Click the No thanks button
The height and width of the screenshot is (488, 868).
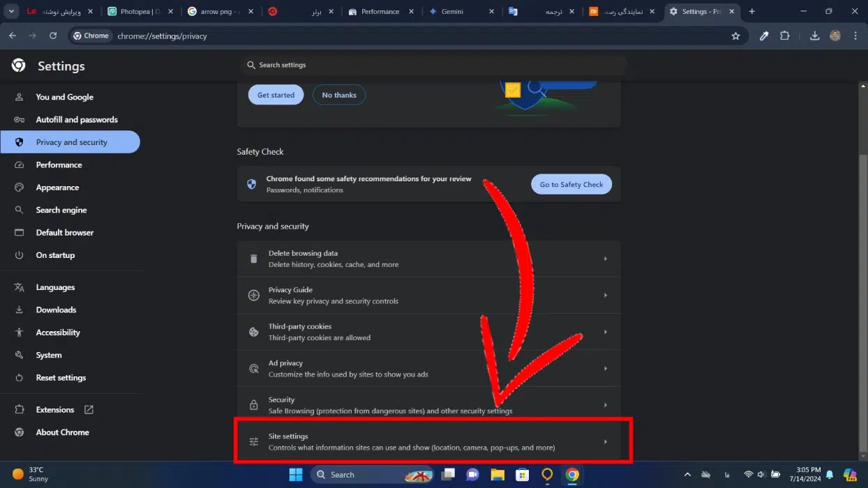click(x=339, y=95)
